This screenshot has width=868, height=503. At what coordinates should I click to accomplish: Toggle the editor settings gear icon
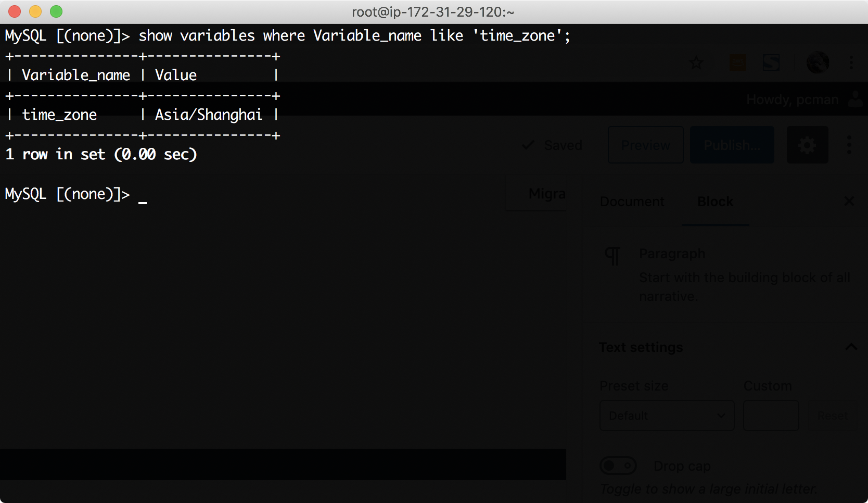click(807, 145)
